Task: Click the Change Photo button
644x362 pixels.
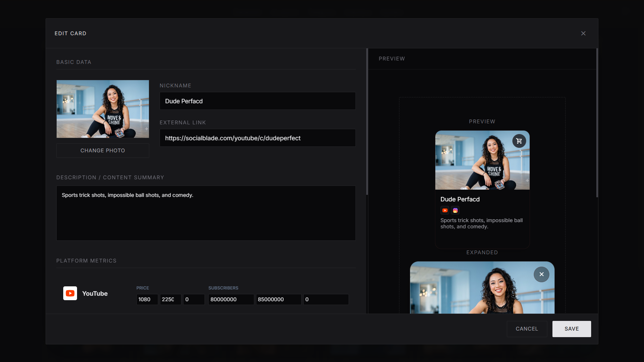Action: point(103,151)
